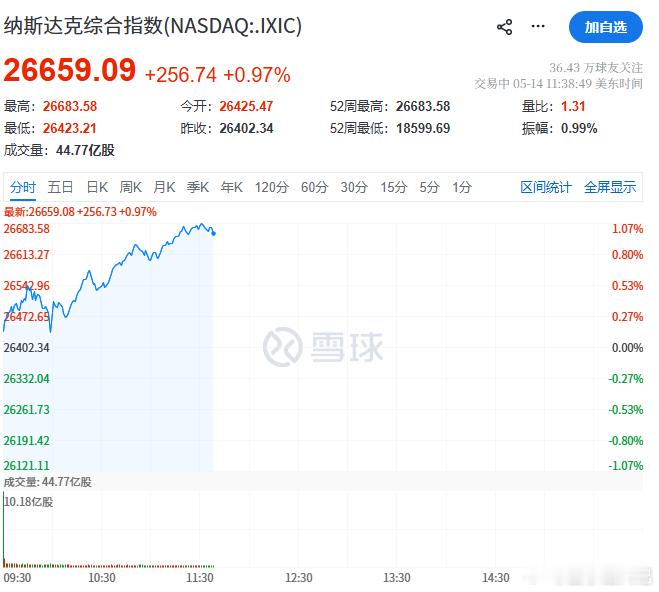Click the 26613.27 y-axis label
This screenshot has width=659, height=592.
point(26,255)
